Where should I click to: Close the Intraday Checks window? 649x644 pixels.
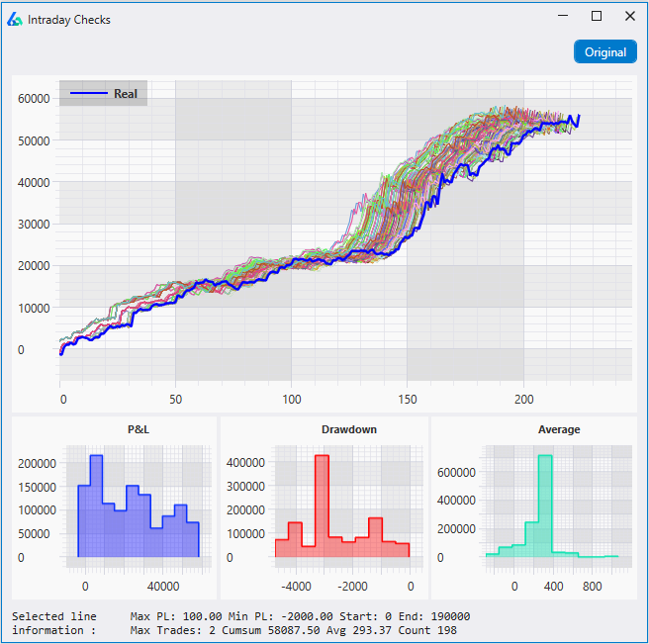point(630,17)
